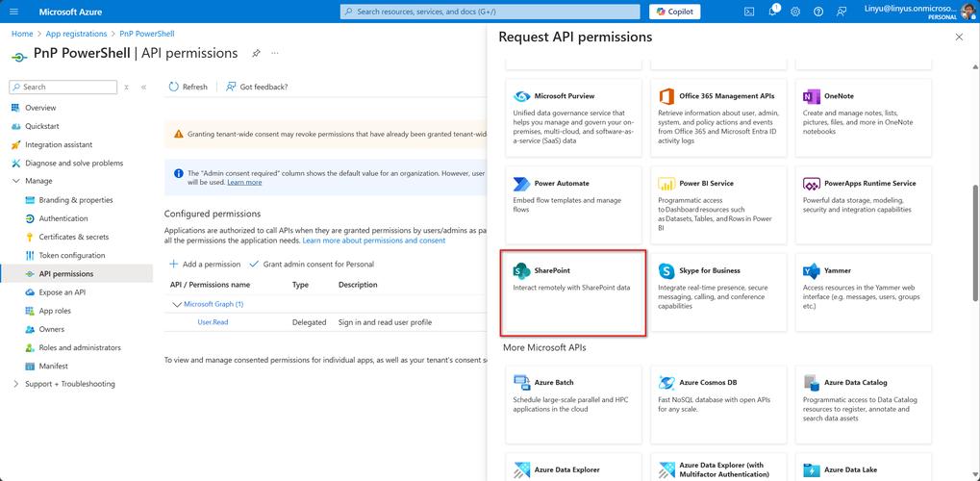980x481 pixels.
Task: Open the Linyu account avatar menu
Action: pos(968,11)
